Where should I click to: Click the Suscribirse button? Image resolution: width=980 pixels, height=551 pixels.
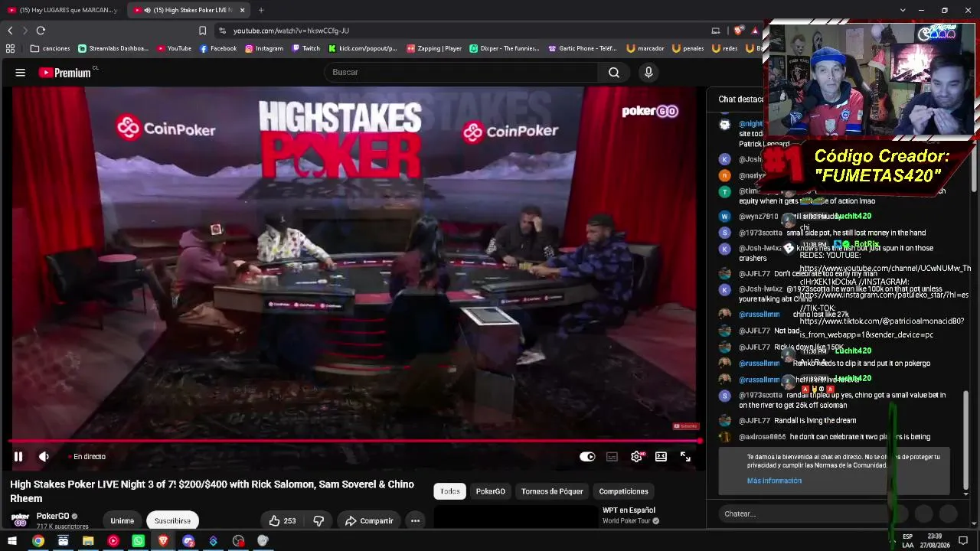[x=172, y=521]
